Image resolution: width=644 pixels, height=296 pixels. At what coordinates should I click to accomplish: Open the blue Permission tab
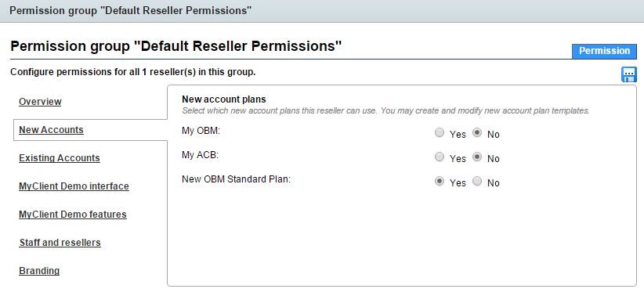pyautogui.click(x=604, y=51)
